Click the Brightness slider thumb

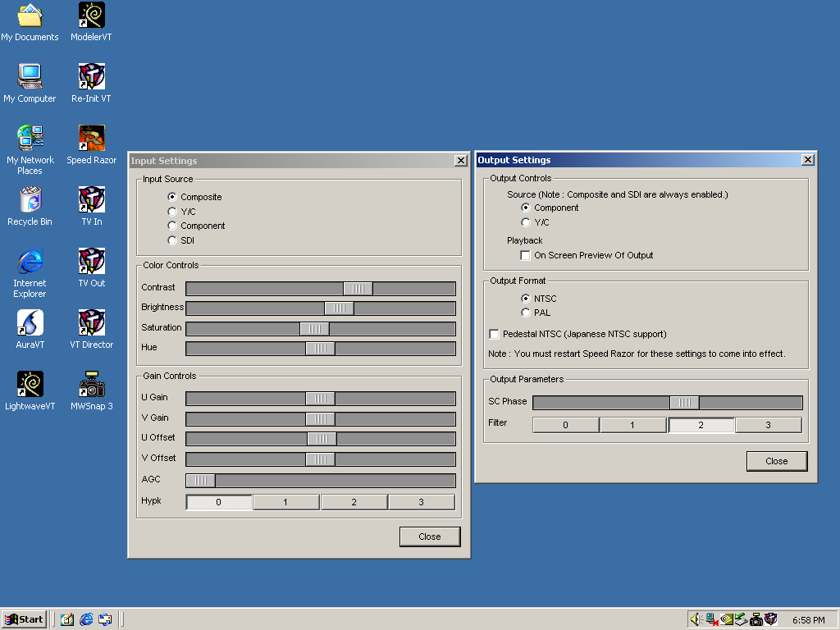pos(339,308)
